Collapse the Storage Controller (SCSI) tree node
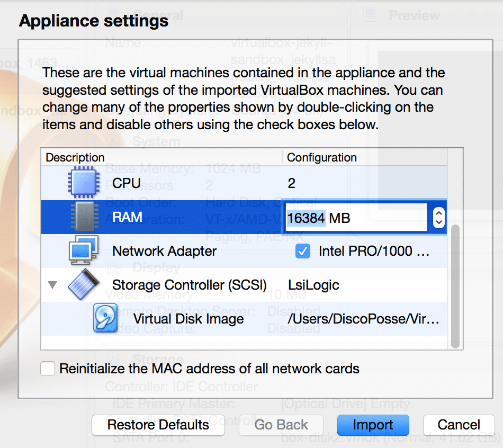 pos(52,285)
